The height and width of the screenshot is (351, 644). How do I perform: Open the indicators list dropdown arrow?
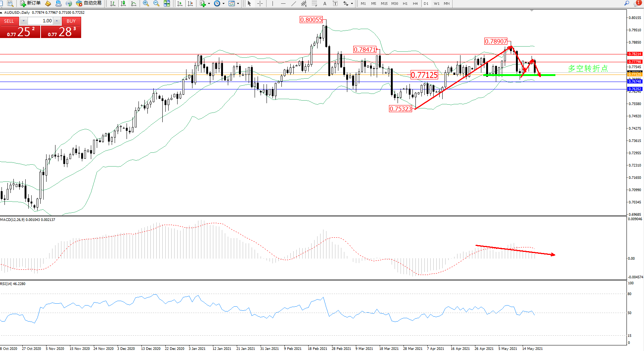[x=209, y=3]
